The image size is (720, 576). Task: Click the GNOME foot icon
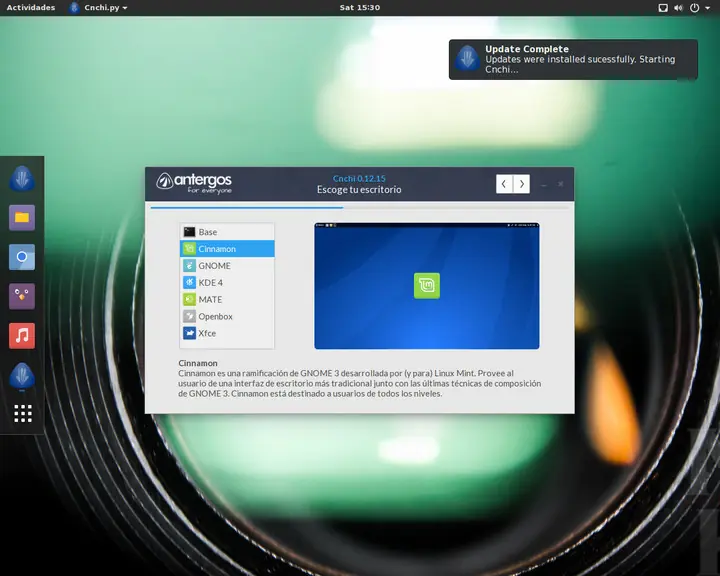pos(189,265)
